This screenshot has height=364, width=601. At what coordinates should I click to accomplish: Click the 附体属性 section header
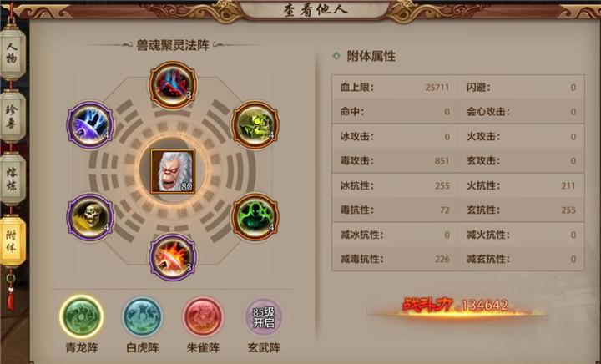(371, 56)
